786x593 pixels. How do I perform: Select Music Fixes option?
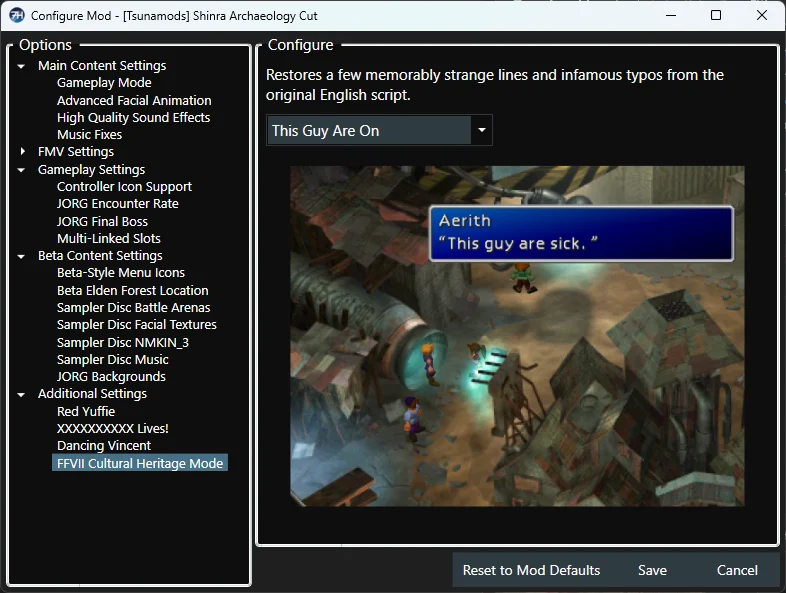89,134
